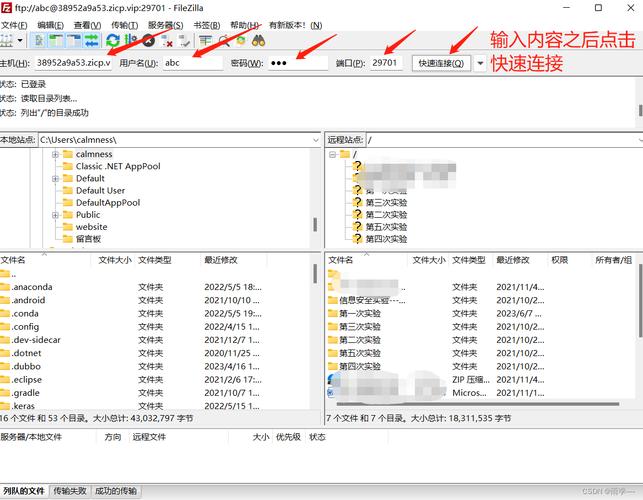Click the remote file list horizontal scrollbar

coord(477,404)
